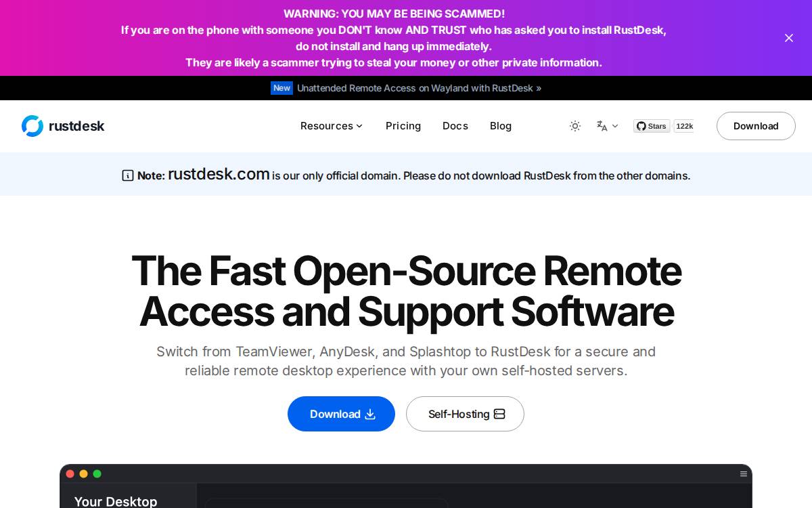Go to the rustdesk logo homepage
The width and height of the screenshot is (812, 508).
tap(63, 126)
